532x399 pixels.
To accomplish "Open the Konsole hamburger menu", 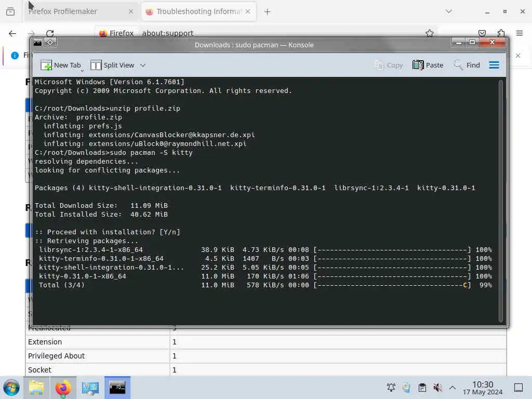I will coord(494,65).
